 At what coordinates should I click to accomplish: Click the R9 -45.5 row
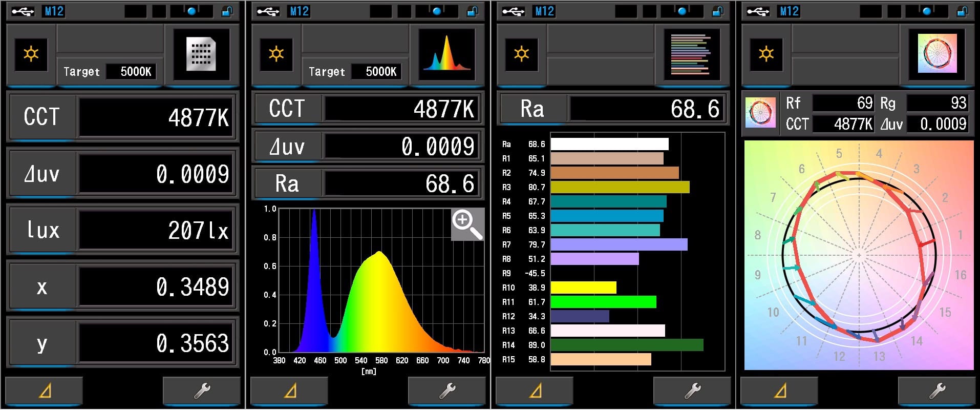524,273
